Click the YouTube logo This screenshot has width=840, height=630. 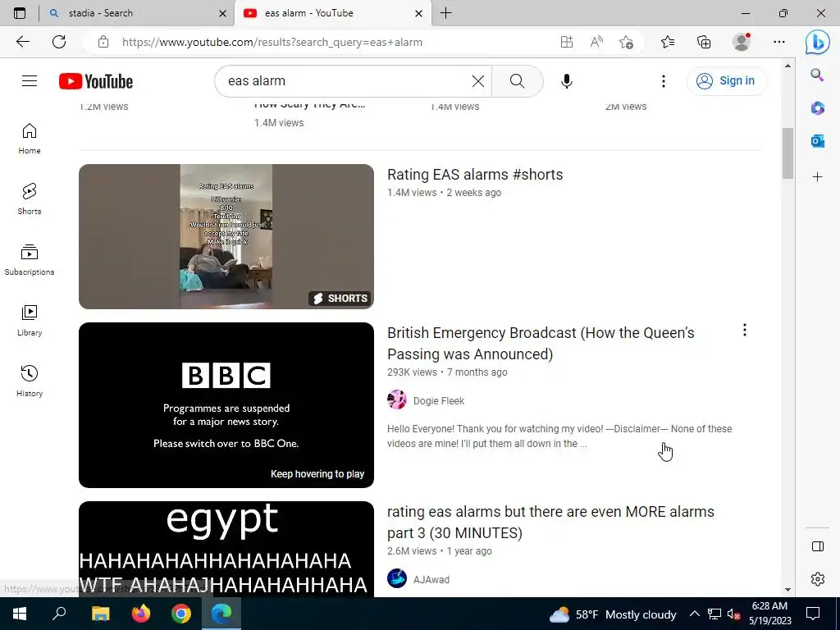click(x=96, y=81)
